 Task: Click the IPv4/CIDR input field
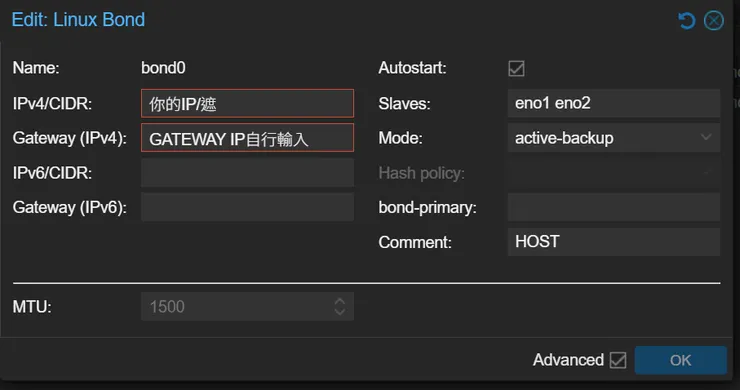pyautogui.click(x=247, y=103)
